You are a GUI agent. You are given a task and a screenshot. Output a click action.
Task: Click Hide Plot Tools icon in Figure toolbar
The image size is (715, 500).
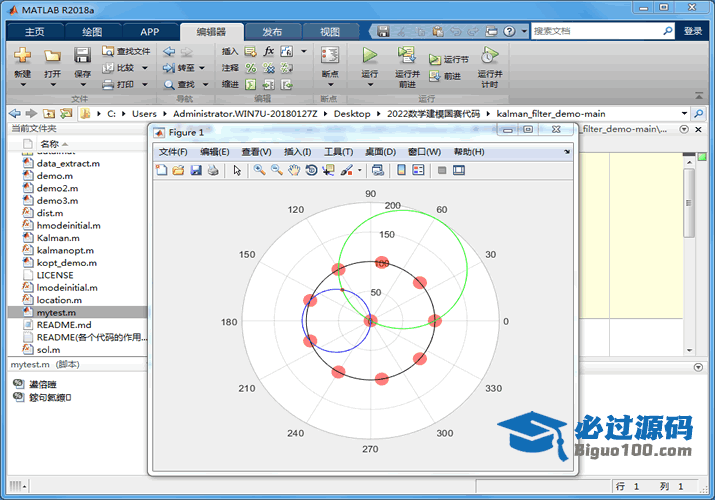[441, 170]
